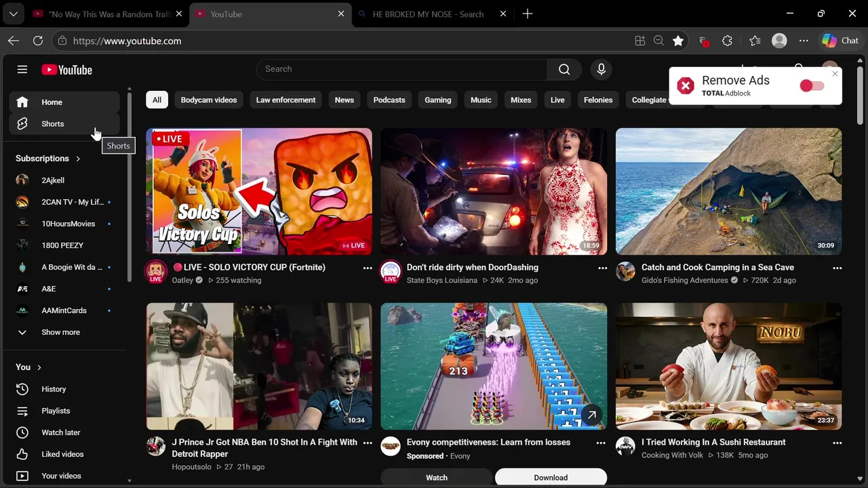The height and width of the screenshot is (488, 868).
Task: Switch to HE BROKED MY NOSE tab
Action: (x=433, y=14)
